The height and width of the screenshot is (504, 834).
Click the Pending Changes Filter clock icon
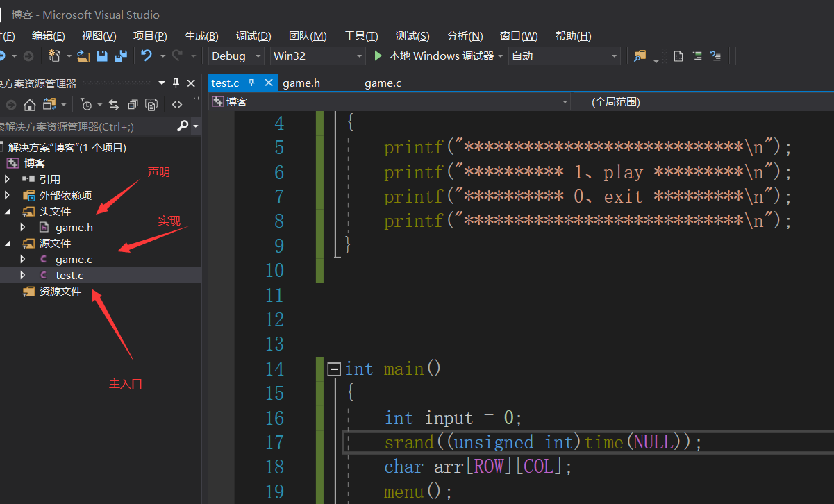pos(86,105)
